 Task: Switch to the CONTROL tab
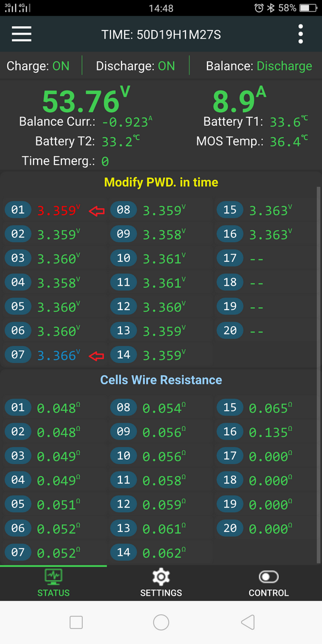pos(268,583)
